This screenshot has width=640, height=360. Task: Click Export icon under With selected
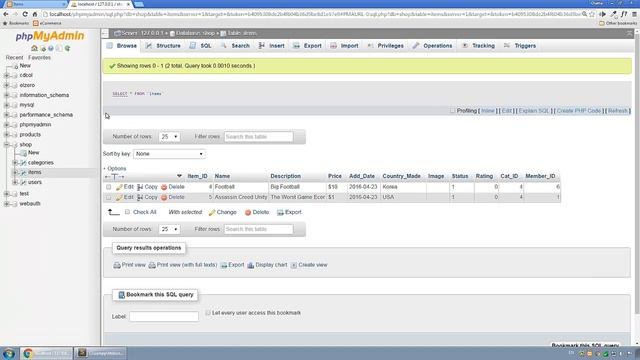[280, 212]
